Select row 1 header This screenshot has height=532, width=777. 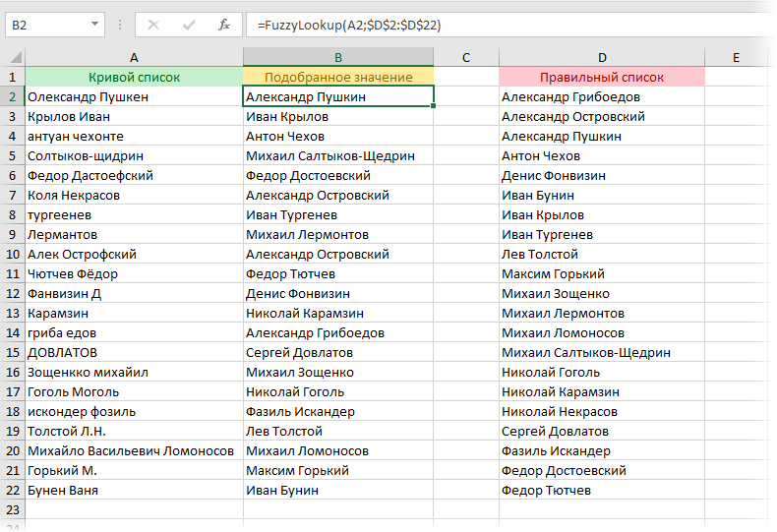(13, 78)
